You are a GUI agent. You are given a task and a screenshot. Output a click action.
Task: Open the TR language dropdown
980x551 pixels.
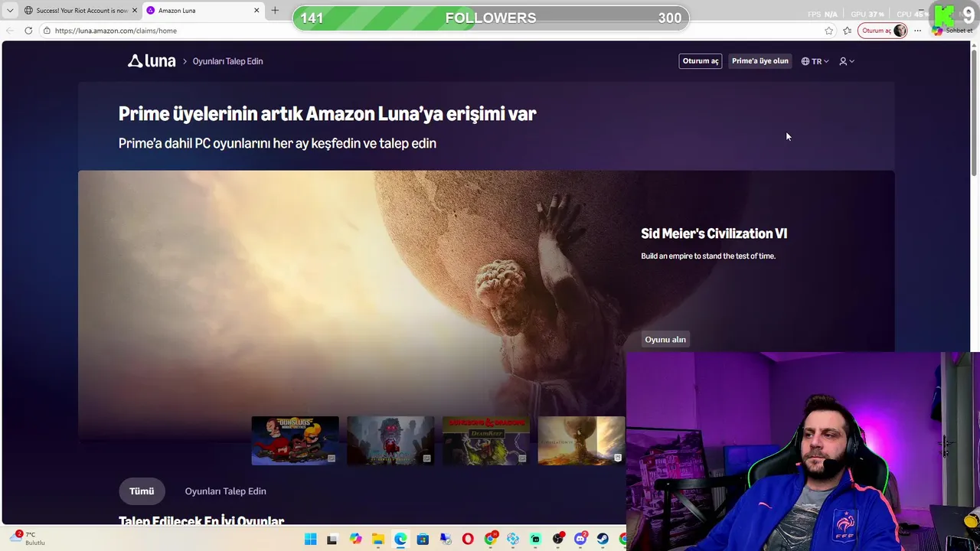click(x=815, y=61)
